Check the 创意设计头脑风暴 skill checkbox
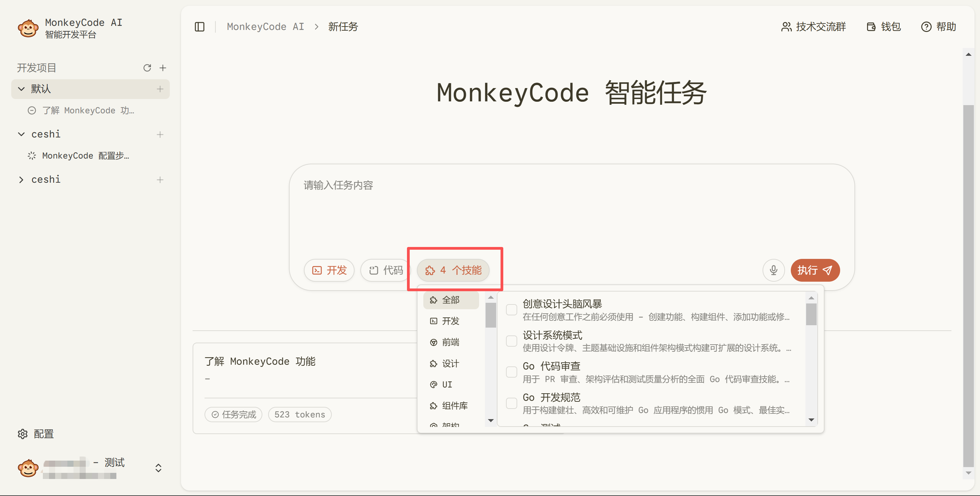This screenshot has height=496, width=980. point(511,310)
